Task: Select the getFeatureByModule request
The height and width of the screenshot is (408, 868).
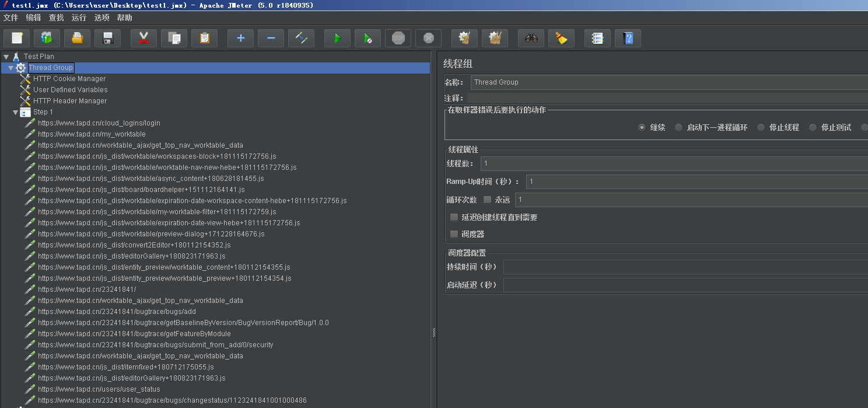Action: (134, 334)
